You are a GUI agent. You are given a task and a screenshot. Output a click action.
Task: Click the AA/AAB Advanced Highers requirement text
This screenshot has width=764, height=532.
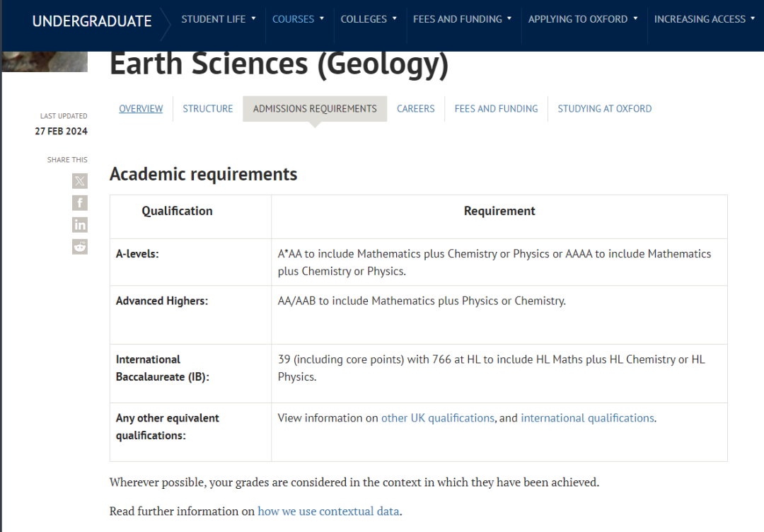tap(422, 301)
